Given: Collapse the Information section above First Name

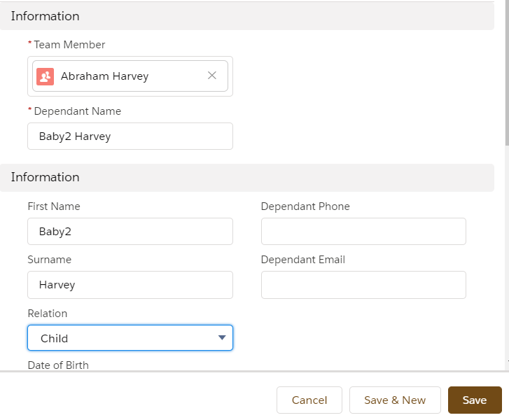Looking at the screenshot, I should (46, 177).
